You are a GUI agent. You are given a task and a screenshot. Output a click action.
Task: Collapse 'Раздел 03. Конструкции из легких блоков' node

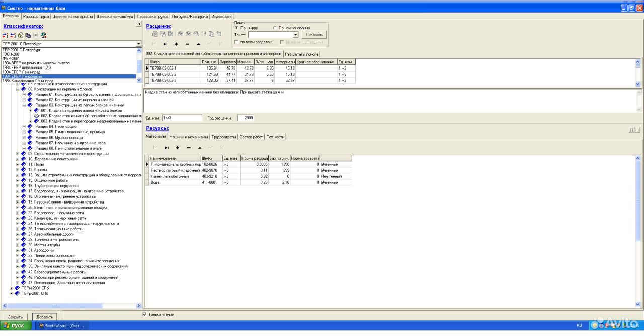(x=24, y=105)
